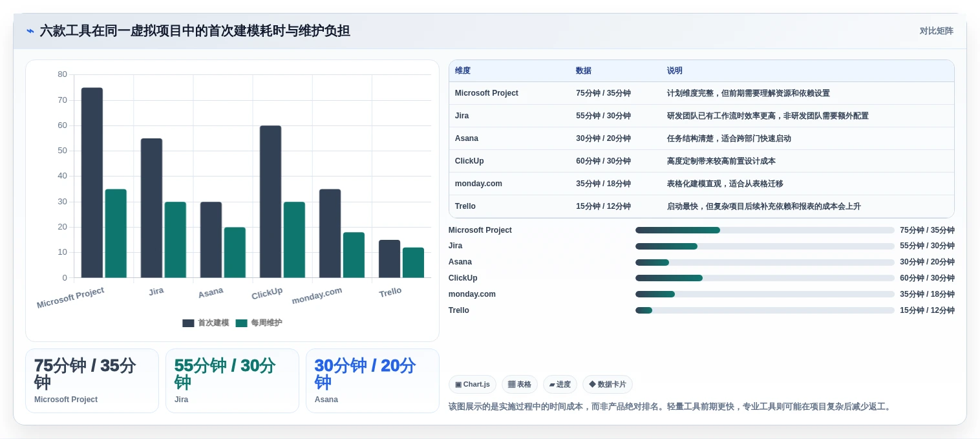Click ClickUp cell in the table
The width and height of the screenshot is (980, 439).
click(469, 161)
